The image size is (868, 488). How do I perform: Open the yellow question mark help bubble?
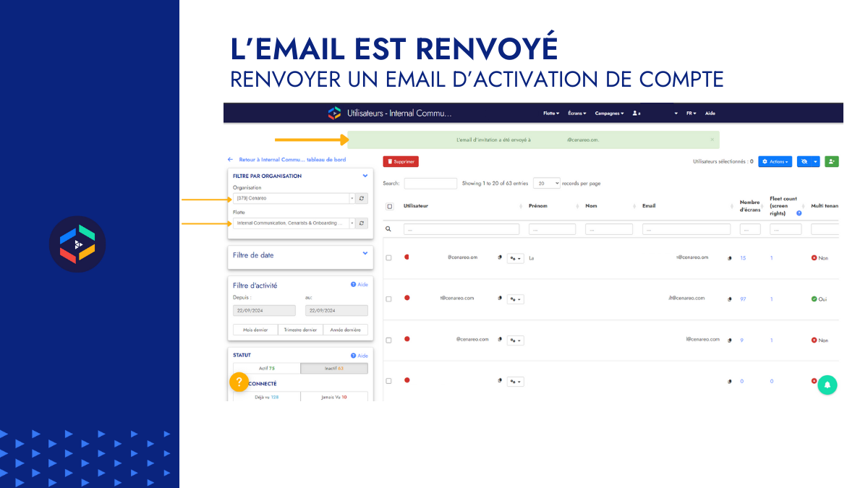click(x=239, y=382)
